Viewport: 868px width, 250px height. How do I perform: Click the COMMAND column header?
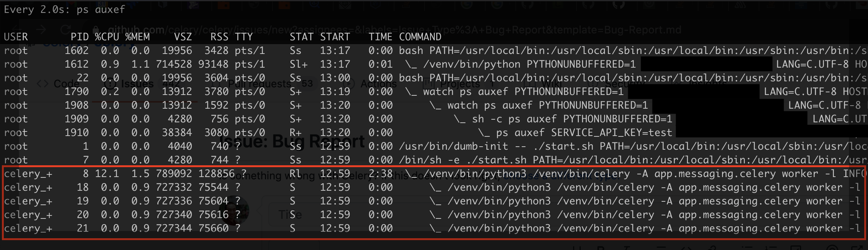[420, 37]
